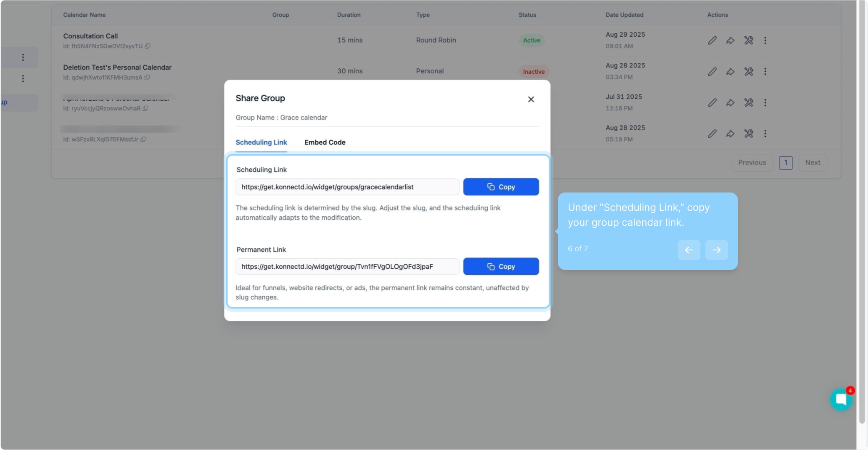Select the Scheduling Link tab

pyautogui.click(x=261, y=142)
